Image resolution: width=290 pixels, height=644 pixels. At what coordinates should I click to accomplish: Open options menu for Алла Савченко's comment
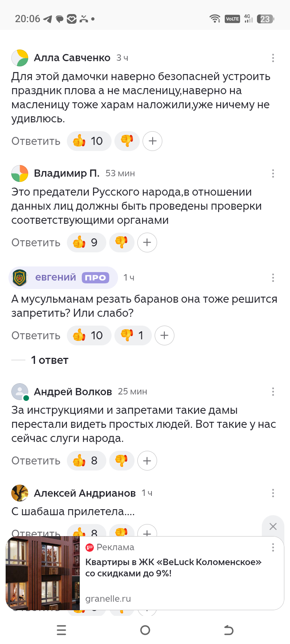pos(273,58)
